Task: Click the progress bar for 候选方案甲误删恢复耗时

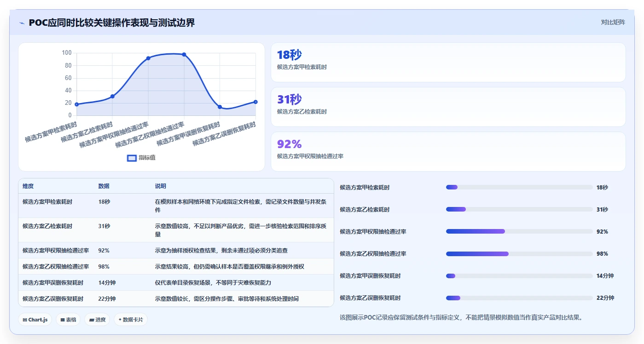Action: pos(519,275)
